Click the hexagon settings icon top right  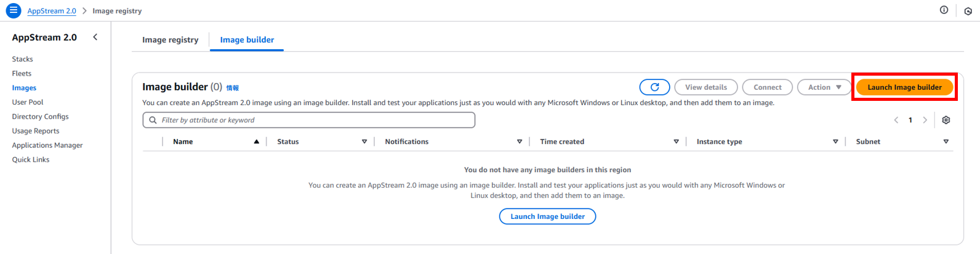[x=968, y=11]
